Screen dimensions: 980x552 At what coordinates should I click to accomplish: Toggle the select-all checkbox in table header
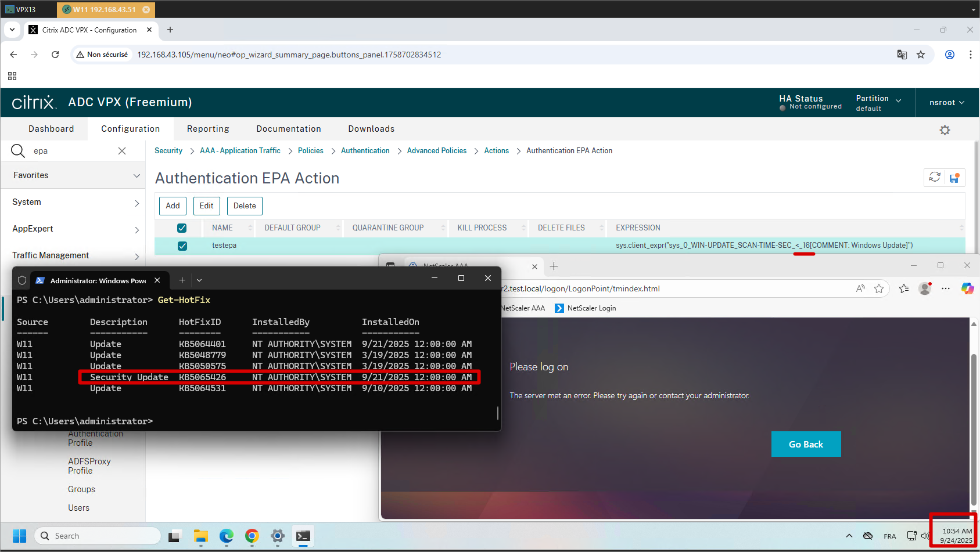(182, 228)
